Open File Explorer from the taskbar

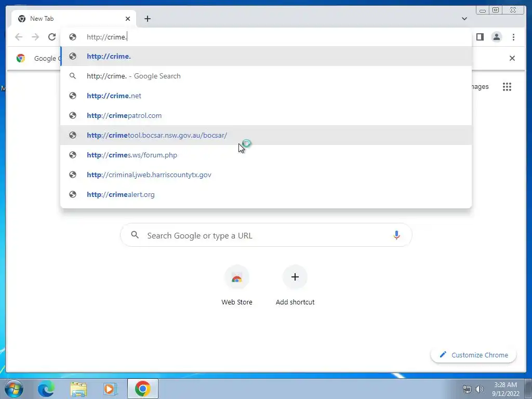[x=78, y=389]
